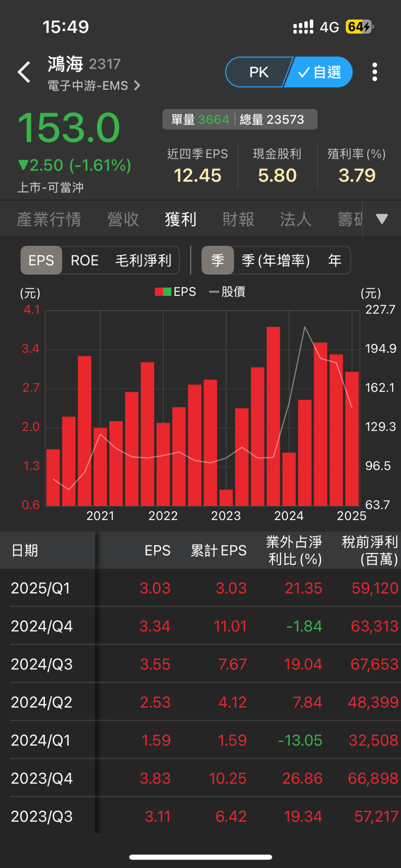This screenshot has width=401, height=868.
Task: Open the three-dot more options menu
Action: click(x=375, y=72)
